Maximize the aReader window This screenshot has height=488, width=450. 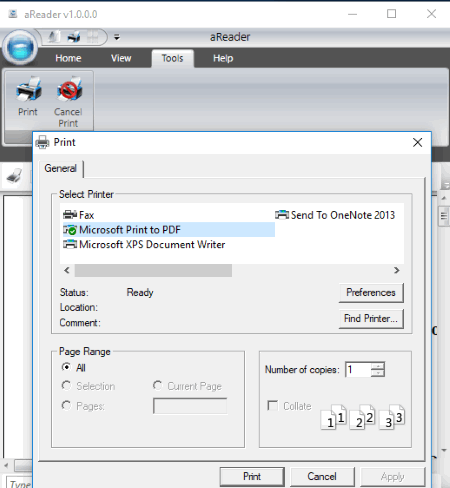coord(391,14)
